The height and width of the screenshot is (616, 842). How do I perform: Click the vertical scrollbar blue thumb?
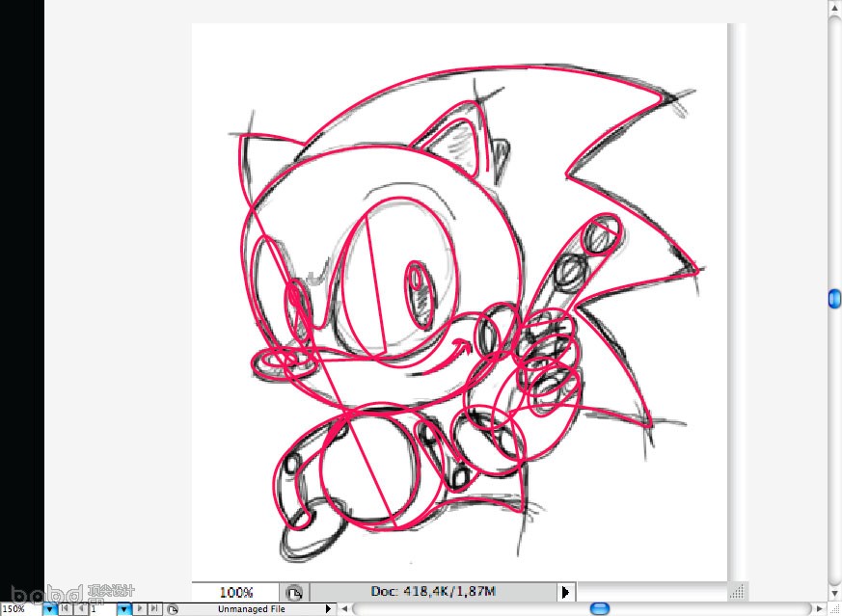835,299
